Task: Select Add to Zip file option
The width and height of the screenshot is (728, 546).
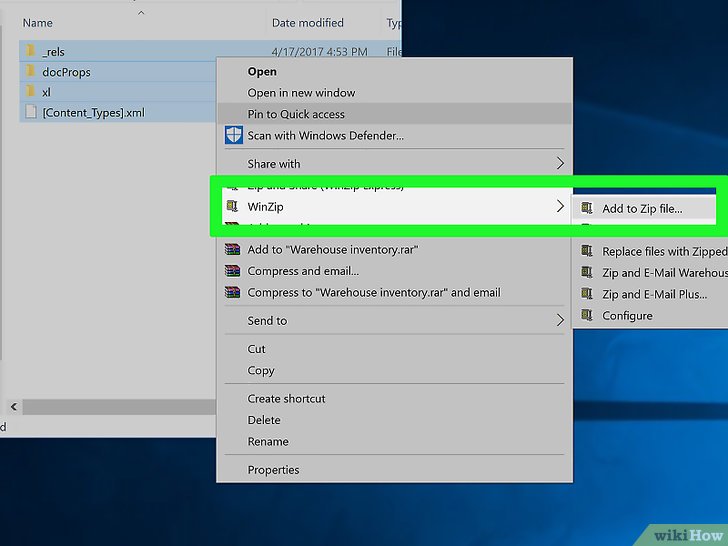Action: click(642, 209)
